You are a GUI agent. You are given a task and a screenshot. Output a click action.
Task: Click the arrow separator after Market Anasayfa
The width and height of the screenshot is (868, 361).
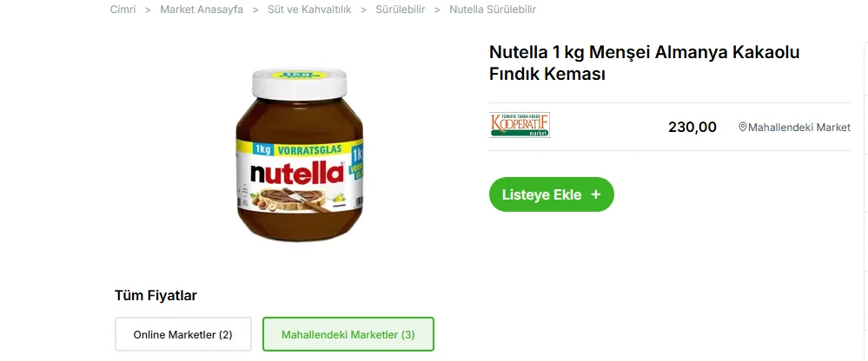255,10
